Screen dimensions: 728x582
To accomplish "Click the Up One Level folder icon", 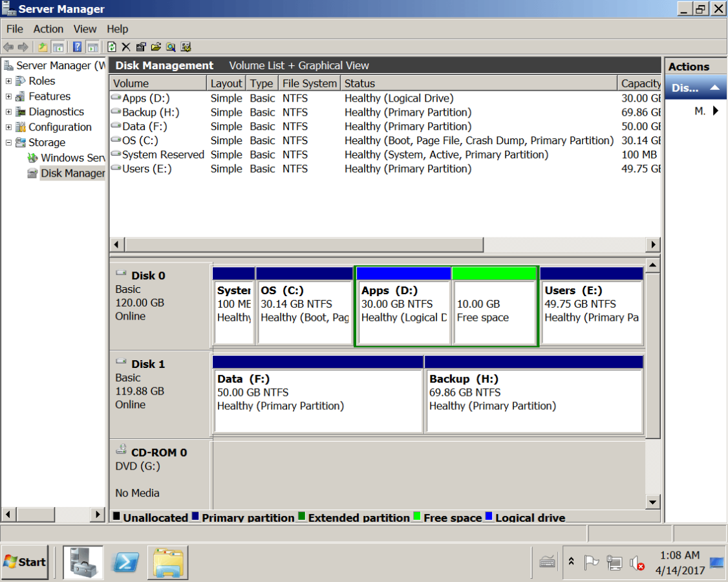I will pyautogui.click(x=43, y=47).
